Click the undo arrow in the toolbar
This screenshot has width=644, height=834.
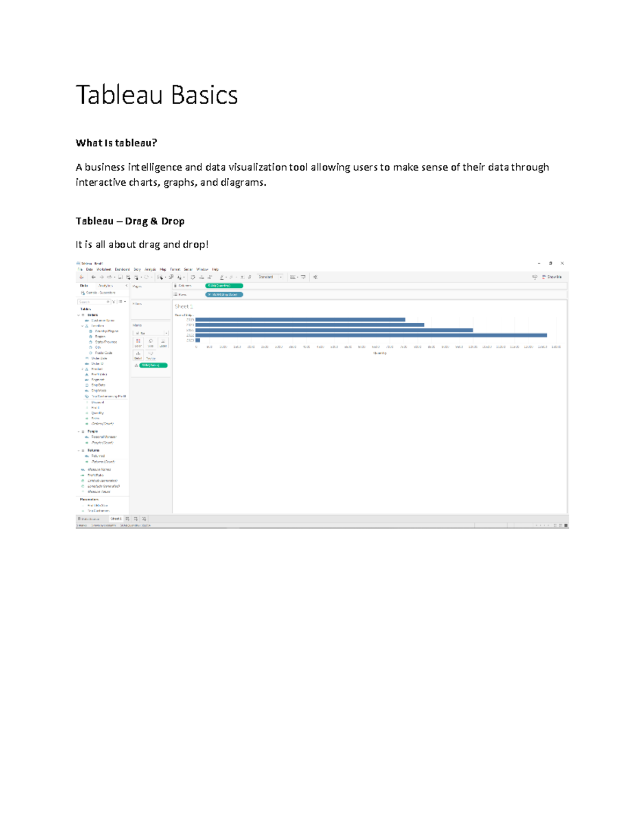pos(93,277)
